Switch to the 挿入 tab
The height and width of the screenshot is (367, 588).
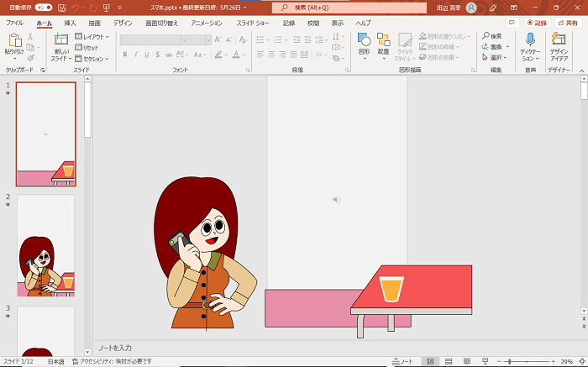pos(70,23)
